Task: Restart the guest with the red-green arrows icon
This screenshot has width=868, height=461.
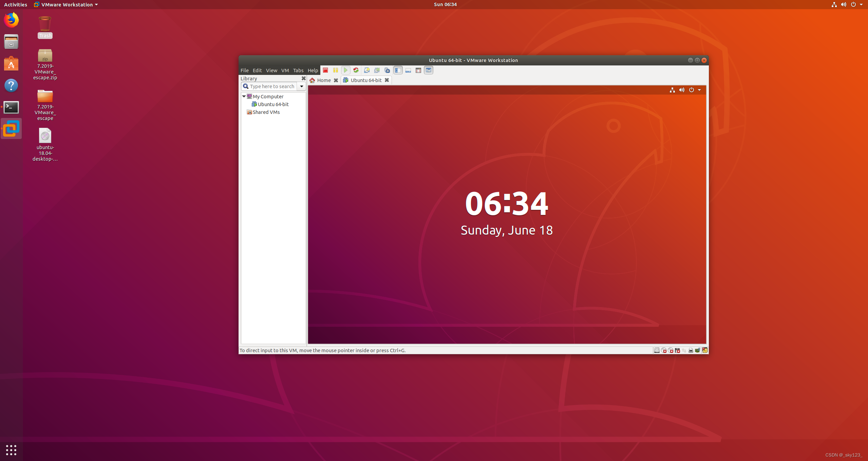Action: point(356,70)
